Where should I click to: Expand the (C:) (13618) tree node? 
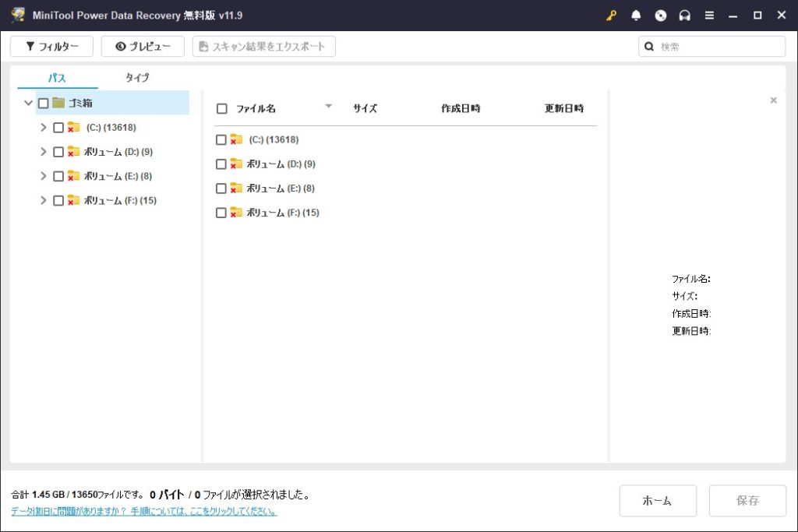click(44, 128)
